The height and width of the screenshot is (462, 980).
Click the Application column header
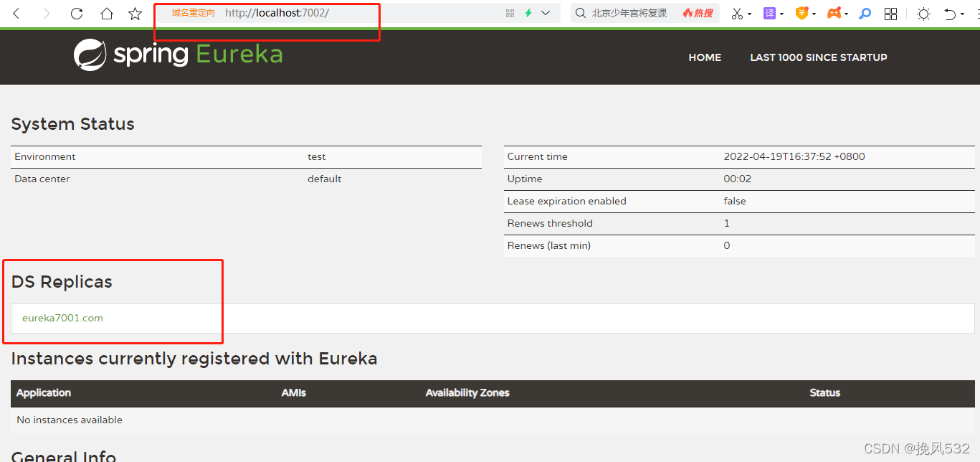[x=44, y=392]
